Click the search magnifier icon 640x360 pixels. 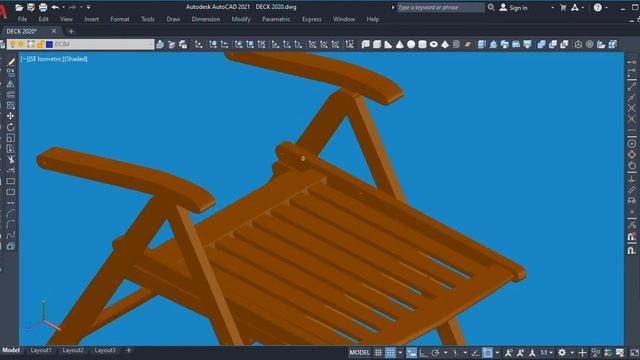click(x=491, y=7)
